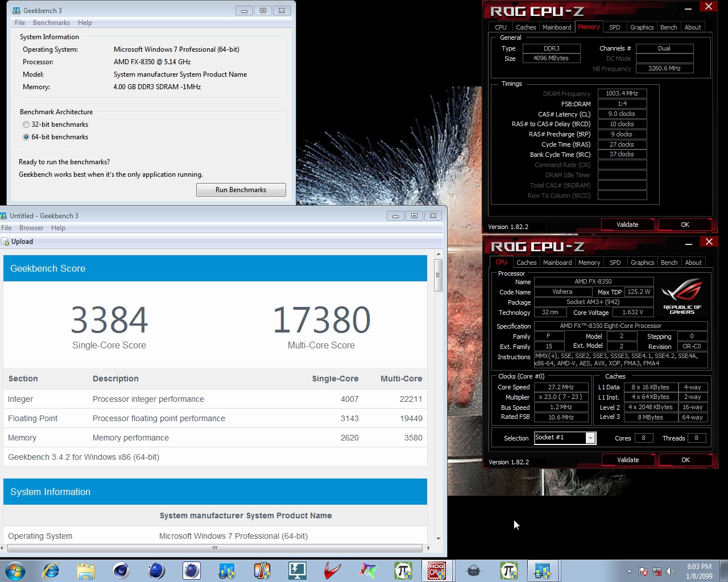The image size is (728, 582).
Task: Switch to Caches tab in upper CPU-Z window
Action: pos(526,27)
